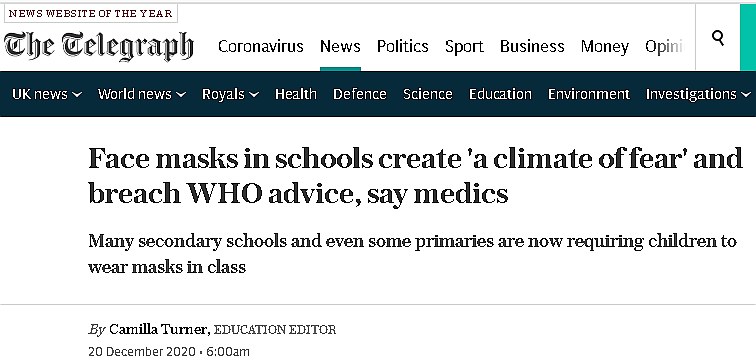Navigate to the Money section
756x361 pixels.
[x=605, y=47]
